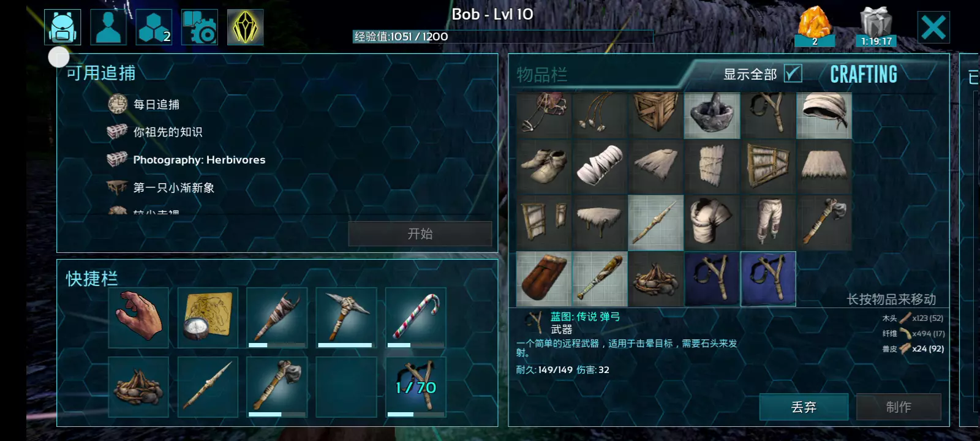The width and height of the screenshot is (980, 441).
Task: Open the yellow crystal icon in top bar
Action: click(x=245, y=27)
